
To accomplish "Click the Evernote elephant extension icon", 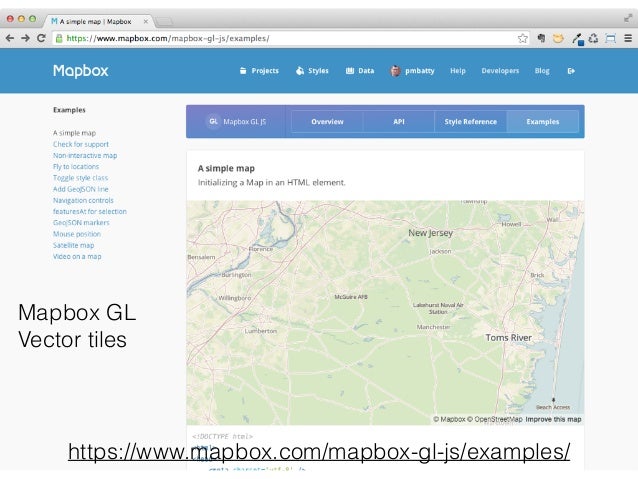I will (x=541, y=39).
